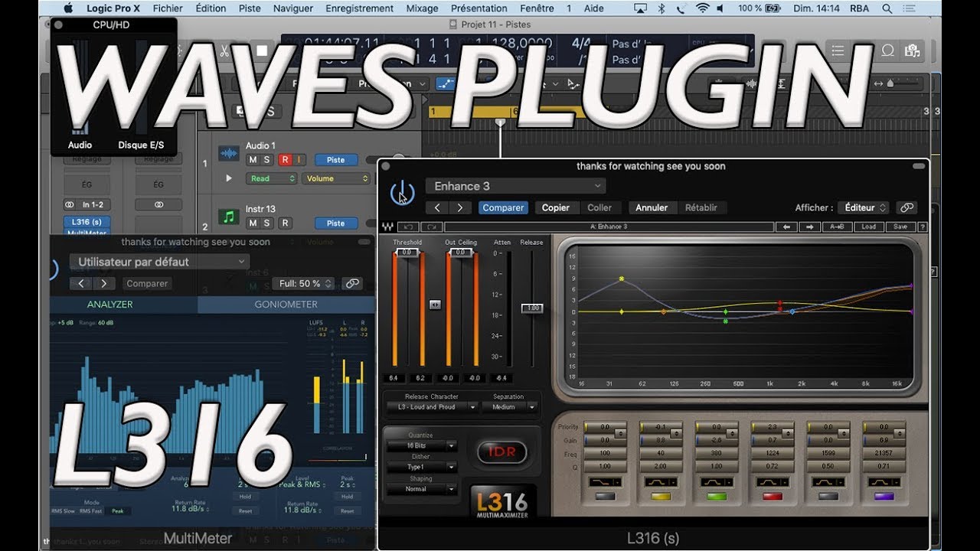Click the link icon in MultiMeter window

click(352, 283)
